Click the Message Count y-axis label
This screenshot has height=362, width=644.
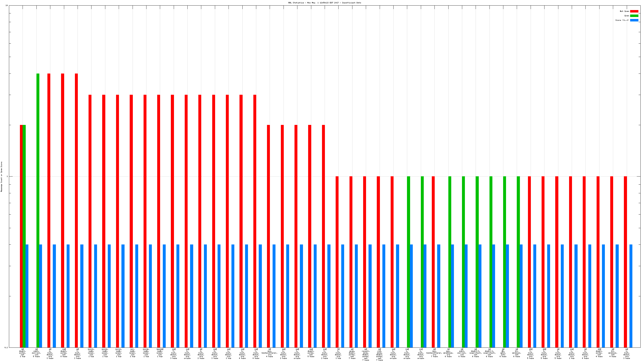point(2,177)
